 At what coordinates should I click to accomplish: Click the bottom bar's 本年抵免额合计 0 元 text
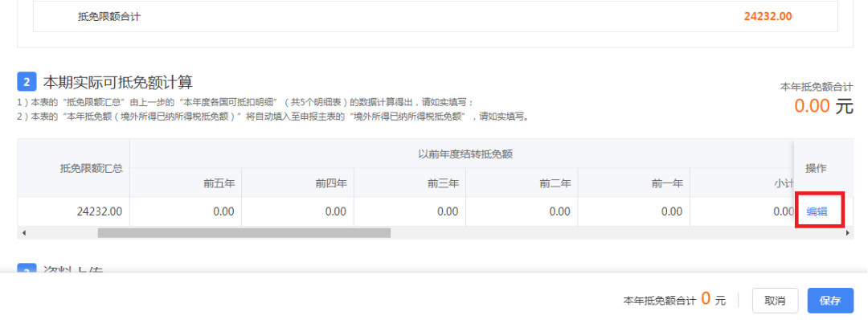pos(674,300)
